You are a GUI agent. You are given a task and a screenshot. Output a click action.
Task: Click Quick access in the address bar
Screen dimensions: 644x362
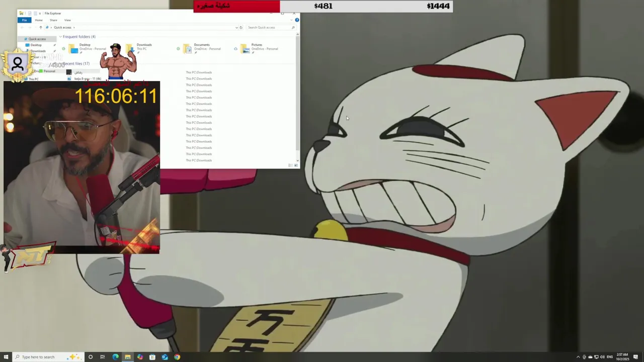click(62, 27)
